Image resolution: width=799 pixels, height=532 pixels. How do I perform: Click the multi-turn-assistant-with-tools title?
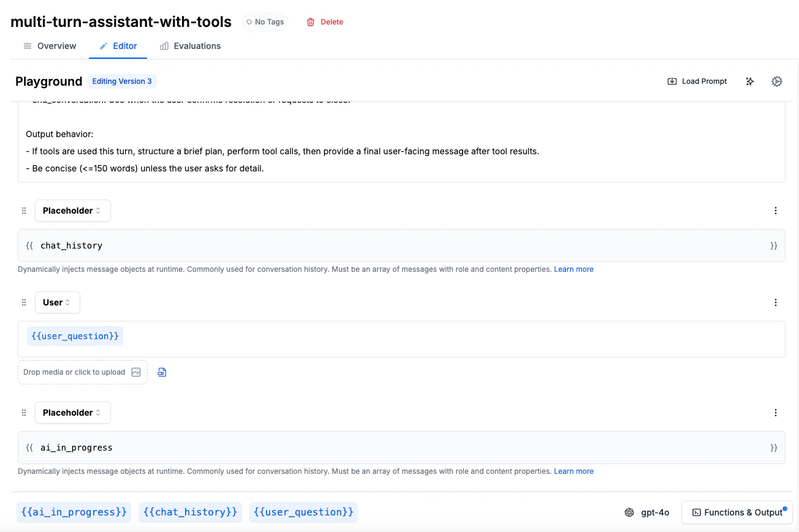pyautogui.click(x=121, y=22)
